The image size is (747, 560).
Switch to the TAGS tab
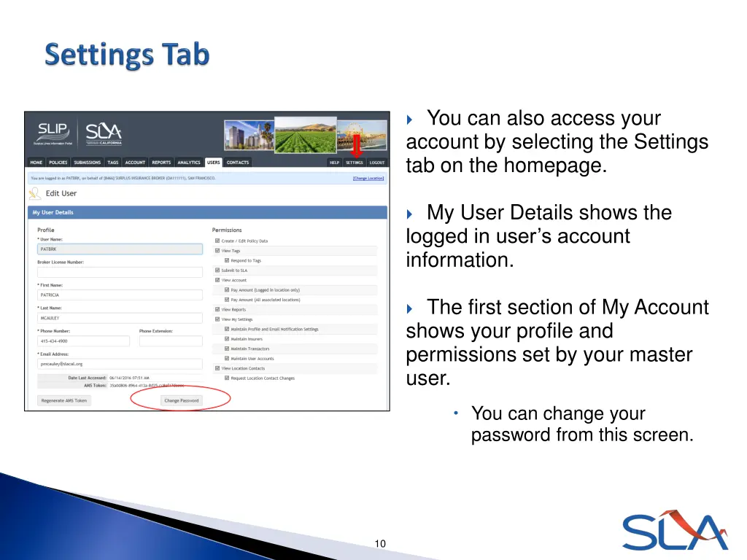pos(113,163)
